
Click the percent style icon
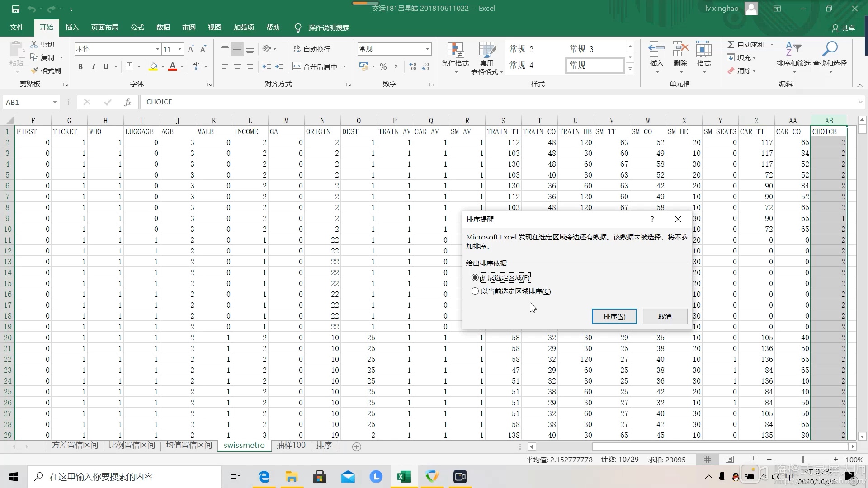tap(383, 67)
